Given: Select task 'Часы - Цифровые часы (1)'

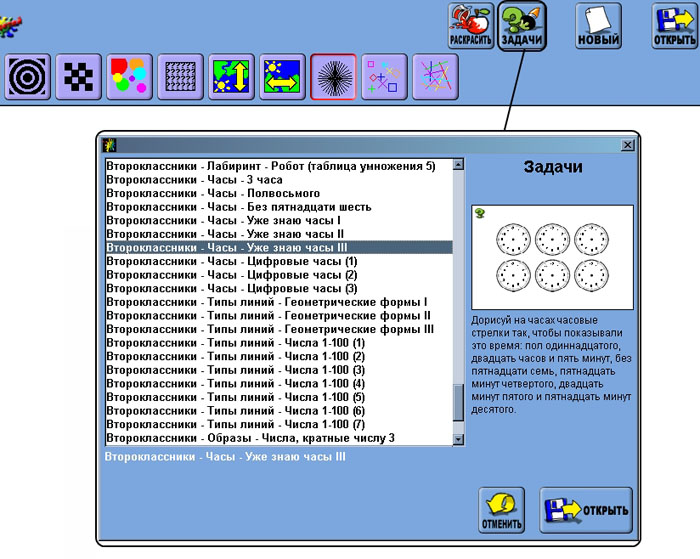Looking at the screenshot, I should click(x=231, y=261).
